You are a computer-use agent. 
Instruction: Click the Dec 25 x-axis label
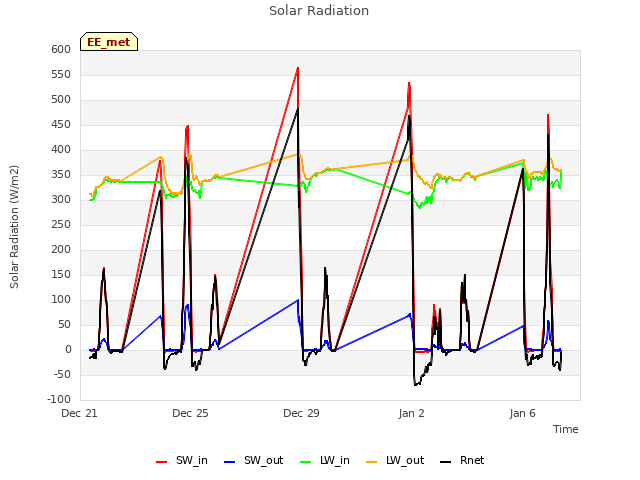coord(190,413)
